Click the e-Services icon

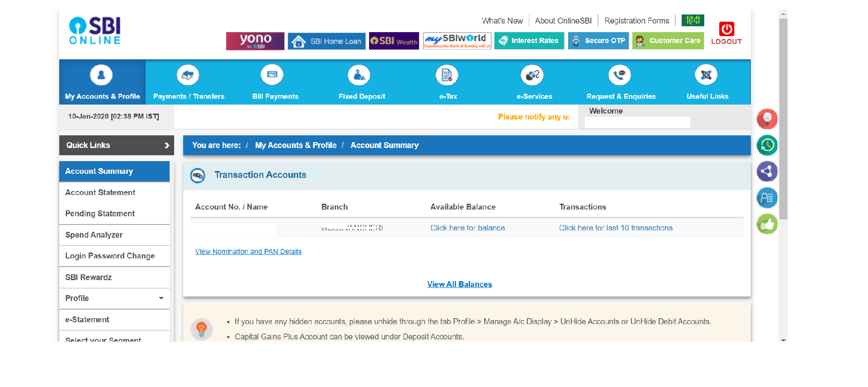click(532, 75)
